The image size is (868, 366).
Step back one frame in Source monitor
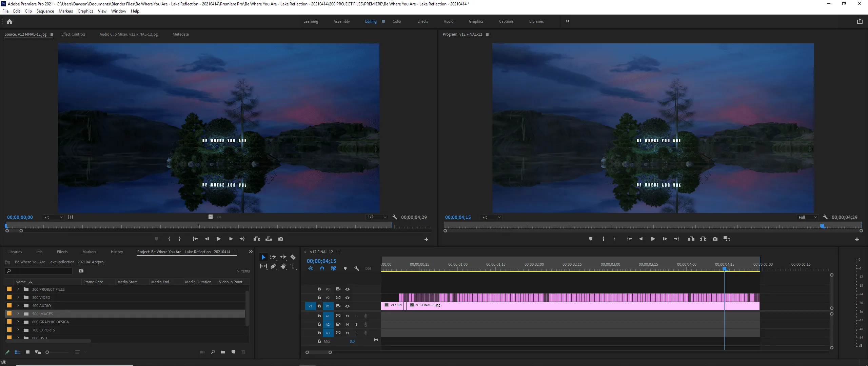pos(207,239)
